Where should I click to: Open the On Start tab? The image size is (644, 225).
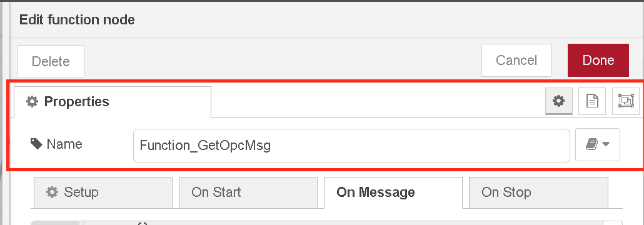coord(248,192)
